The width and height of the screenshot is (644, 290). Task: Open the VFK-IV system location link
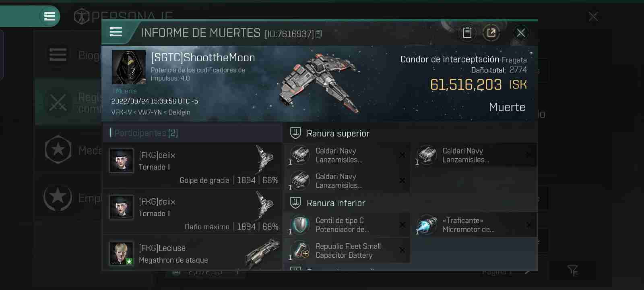click(x=121, y=112)
